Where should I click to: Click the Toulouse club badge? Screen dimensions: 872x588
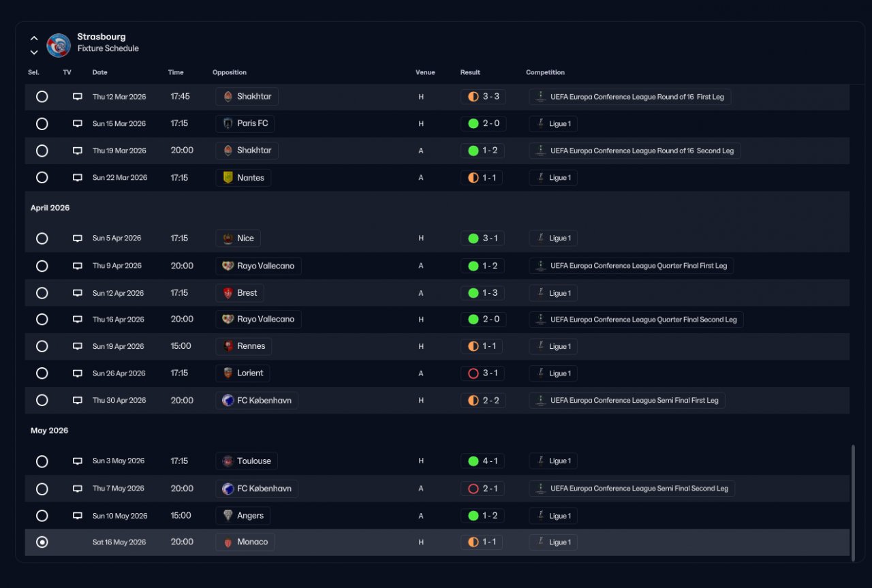point(228,461)
